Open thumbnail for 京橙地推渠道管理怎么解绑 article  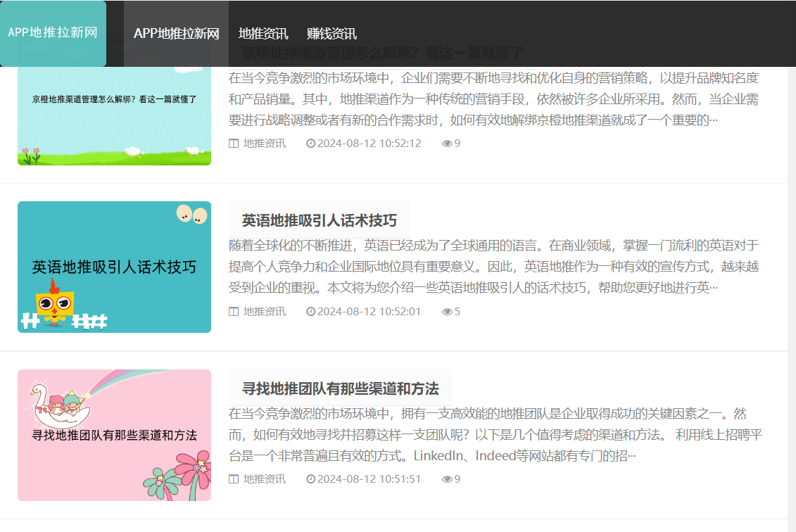pyautogui.click(x=114, y=115)
